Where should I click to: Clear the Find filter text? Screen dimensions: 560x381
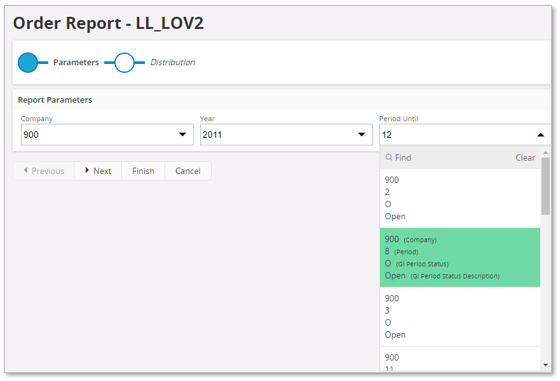[x=525, y=158]
